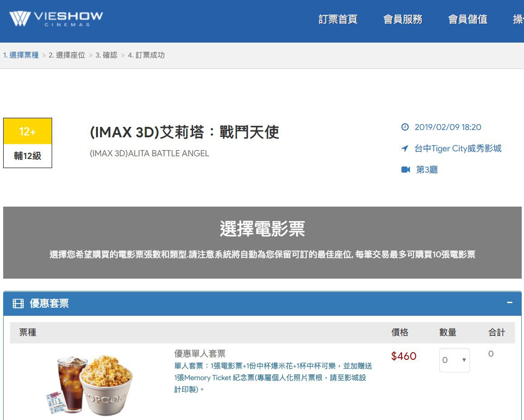This screenshot has height=420, width=524.
Task: Click the movie title 艾莉塔：戰鬥天使
Action: 184,132
